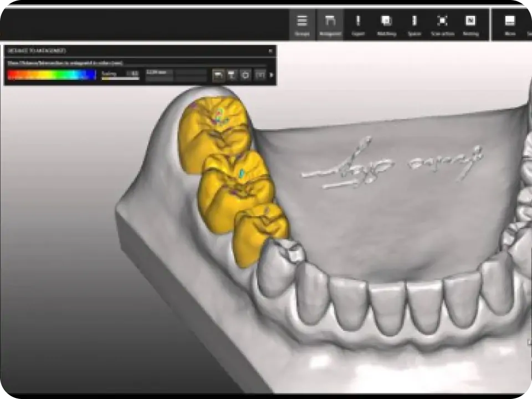Image resolution: width=532 pixels, height=399 pixels.
Task: Toggle third round-icon button in distance panel
Action: click(245, 75)
